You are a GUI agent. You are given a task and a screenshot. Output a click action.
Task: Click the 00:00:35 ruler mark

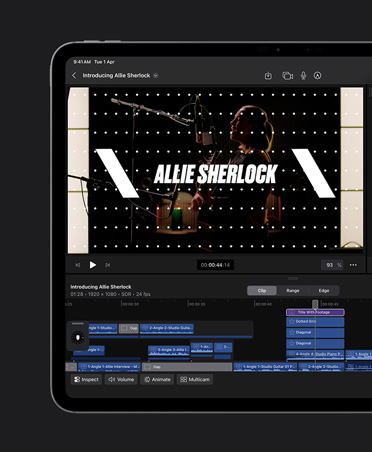coord(197,304)
